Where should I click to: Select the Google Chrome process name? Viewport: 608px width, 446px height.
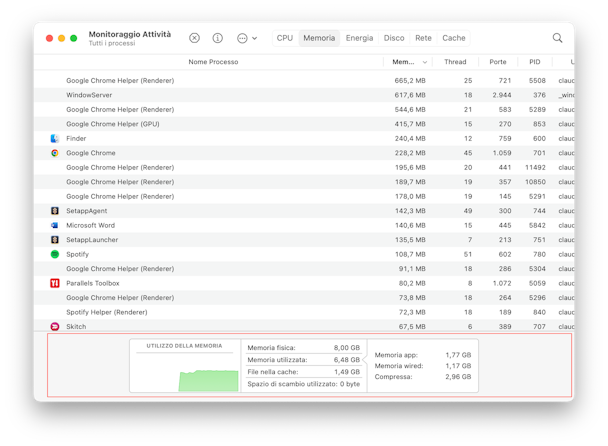click(x=91, y=153)
